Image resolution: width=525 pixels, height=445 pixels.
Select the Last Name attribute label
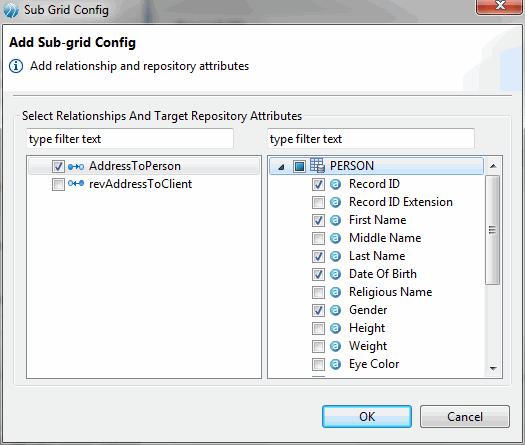tap(377, 256)
